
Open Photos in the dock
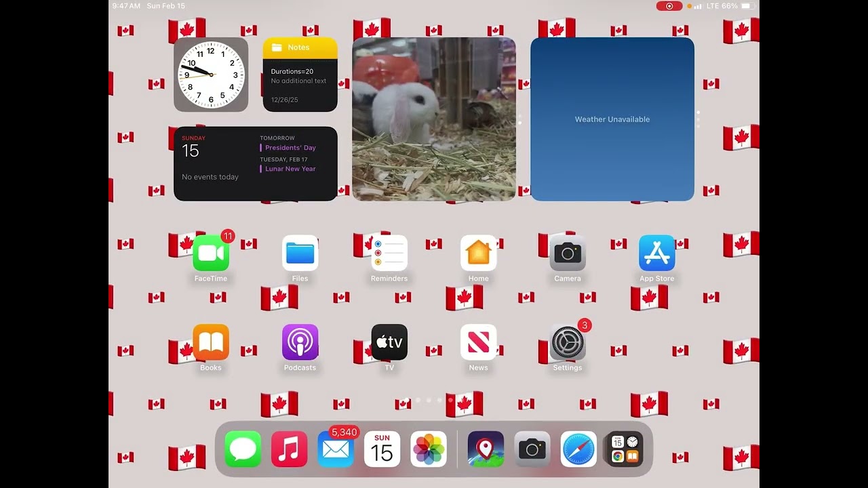429,449
